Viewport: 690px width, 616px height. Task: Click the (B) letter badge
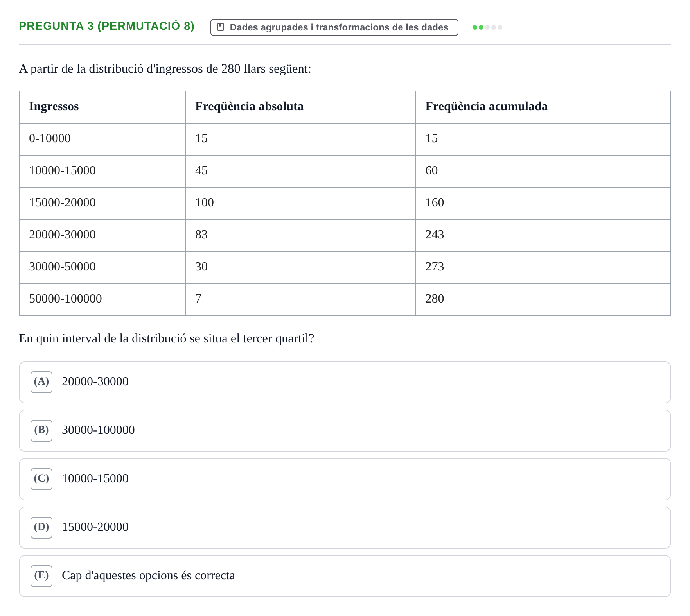point(41,431)
